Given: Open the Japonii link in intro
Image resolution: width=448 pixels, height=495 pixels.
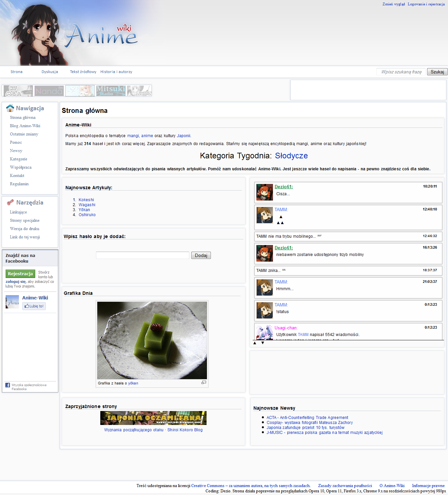Looking at the screenshot, I should point(184,136).
